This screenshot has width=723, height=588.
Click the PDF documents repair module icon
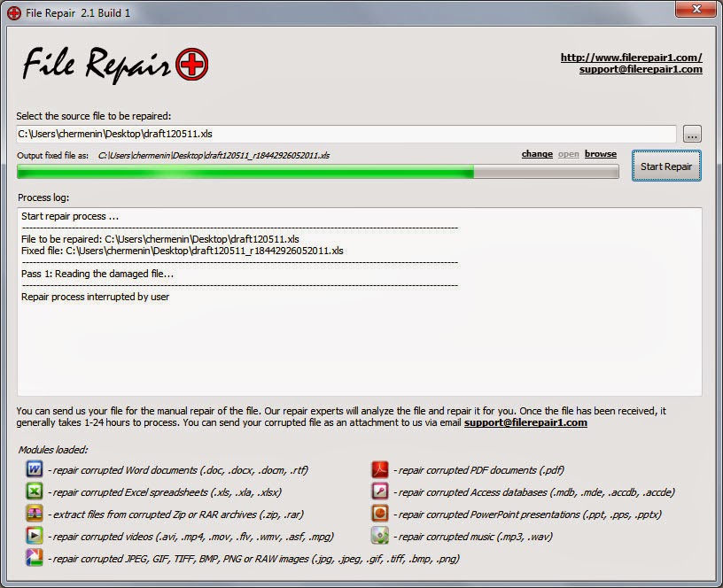pos(379,469)
